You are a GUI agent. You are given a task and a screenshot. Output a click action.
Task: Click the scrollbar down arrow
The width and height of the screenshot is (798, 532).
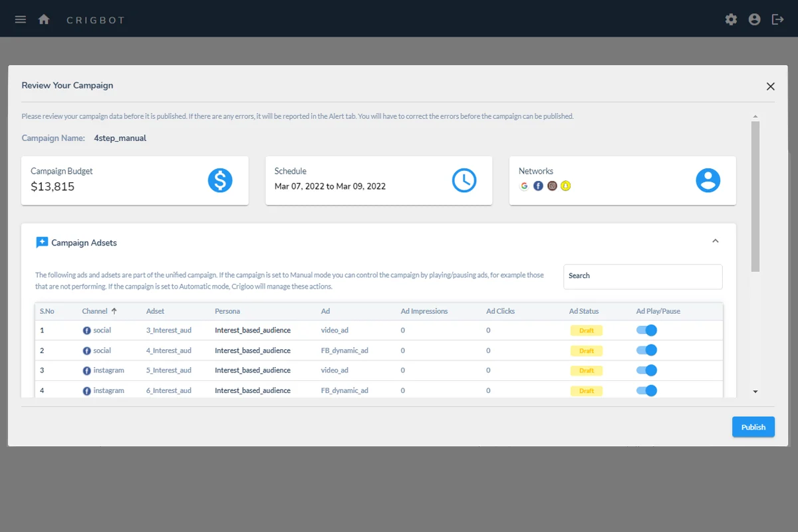[x=755, y=392]
